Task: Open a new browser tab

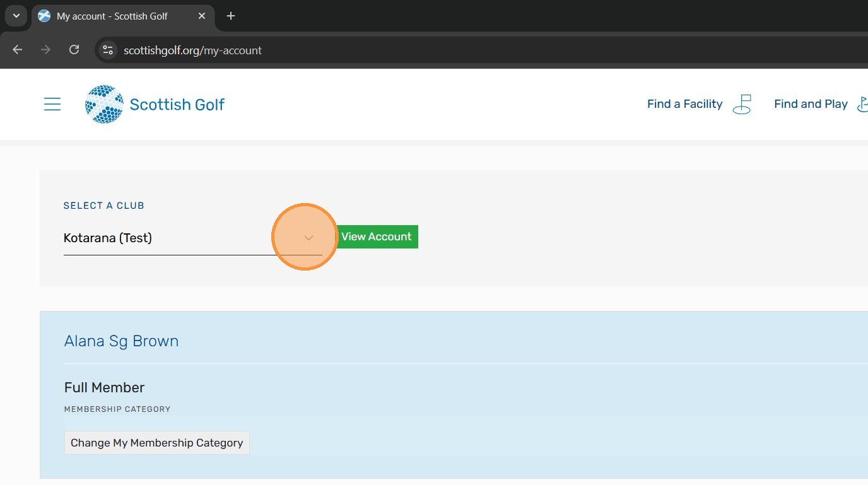Action: [231, 16]
